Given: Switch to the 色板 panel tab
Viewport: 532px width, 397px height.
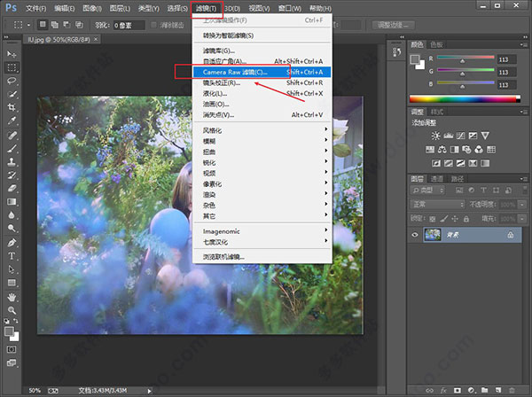Looking at the screenshot, I should [x=436, y=44].
